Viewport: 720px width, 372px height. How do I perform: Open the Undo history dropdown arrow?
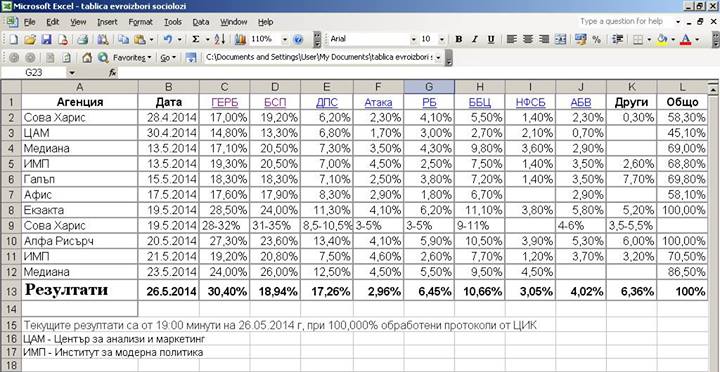[x=180, y=39]
